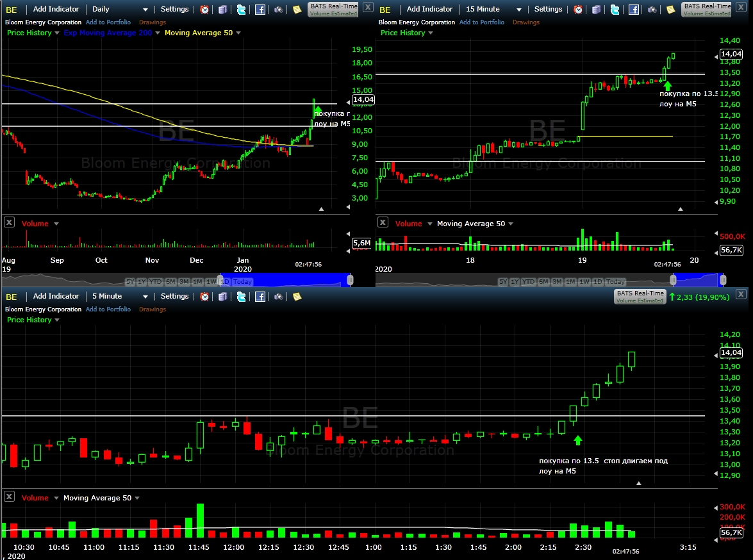Viewport: 753px width, 560px height.
Task: Select the 1Y range button under 15 Minute chart
Action: pyautogui.click(x=515, y=282)
